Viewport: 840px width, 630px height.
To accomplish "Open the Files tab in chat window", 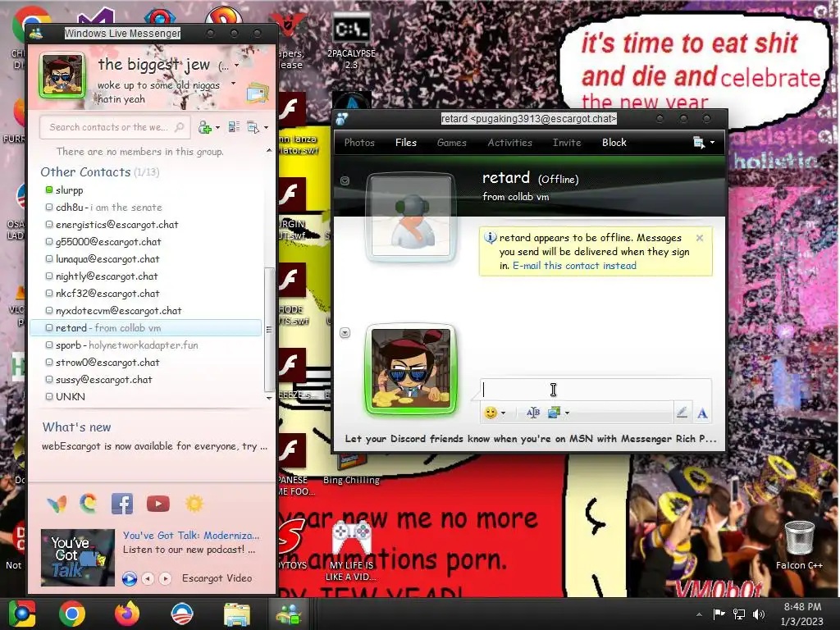I will pyautogui.click(x=405, y=143).
